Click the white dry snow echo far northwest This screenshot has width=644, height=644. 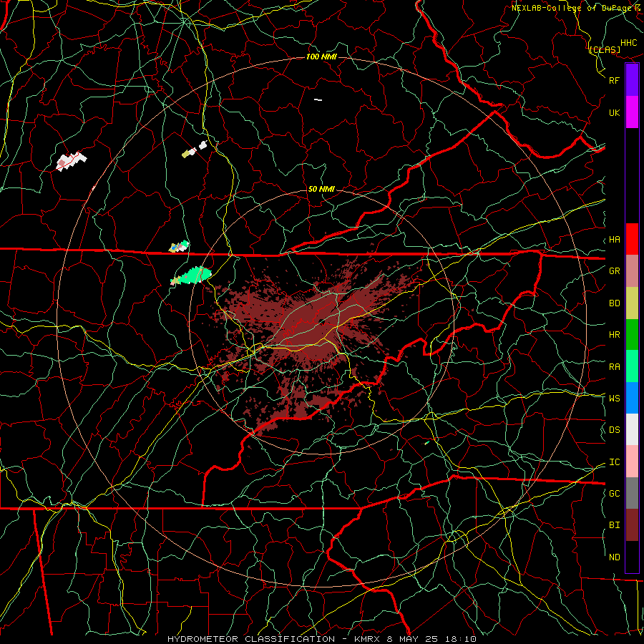click(71, 161)
